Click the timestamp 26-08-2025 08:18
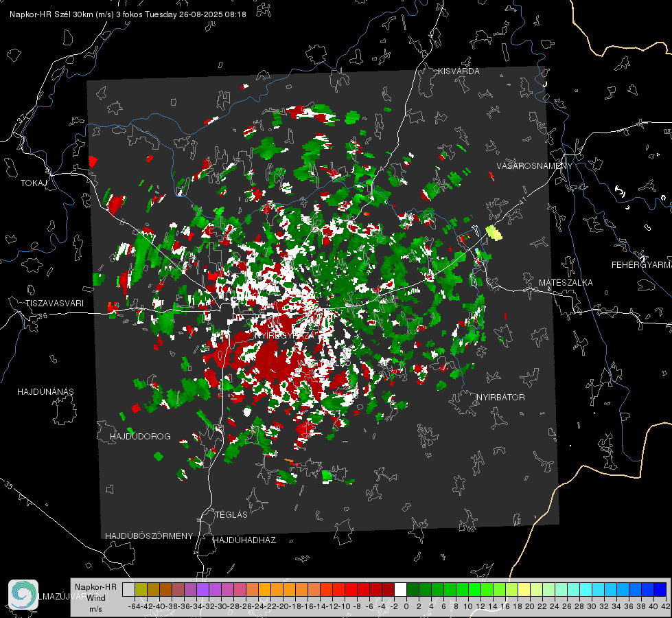The width and height of the screenshot is (672, 618). [213, 14]
